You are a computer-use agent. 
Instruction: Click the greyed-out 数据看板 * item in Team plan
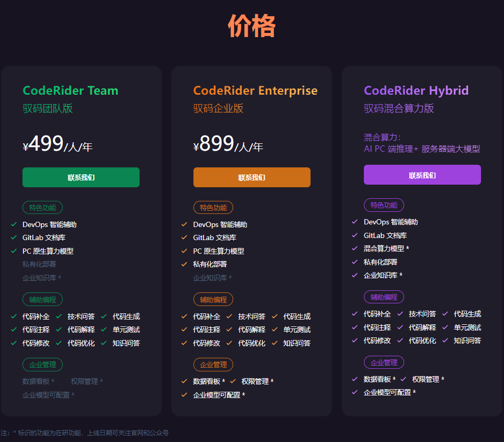pos(38,381)
